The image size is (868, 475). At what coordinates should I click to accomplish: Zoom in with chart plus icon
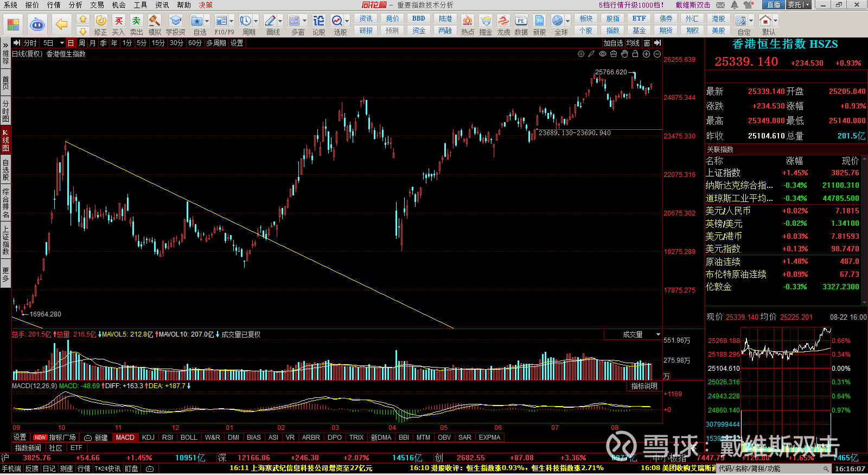pos(646,54)
